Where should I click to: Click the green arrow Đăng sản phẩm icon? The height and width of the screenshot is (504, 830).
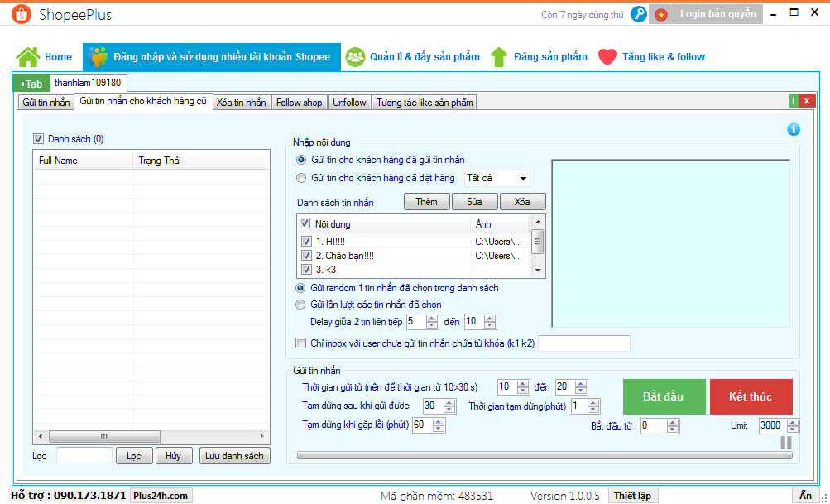[499, 57]
